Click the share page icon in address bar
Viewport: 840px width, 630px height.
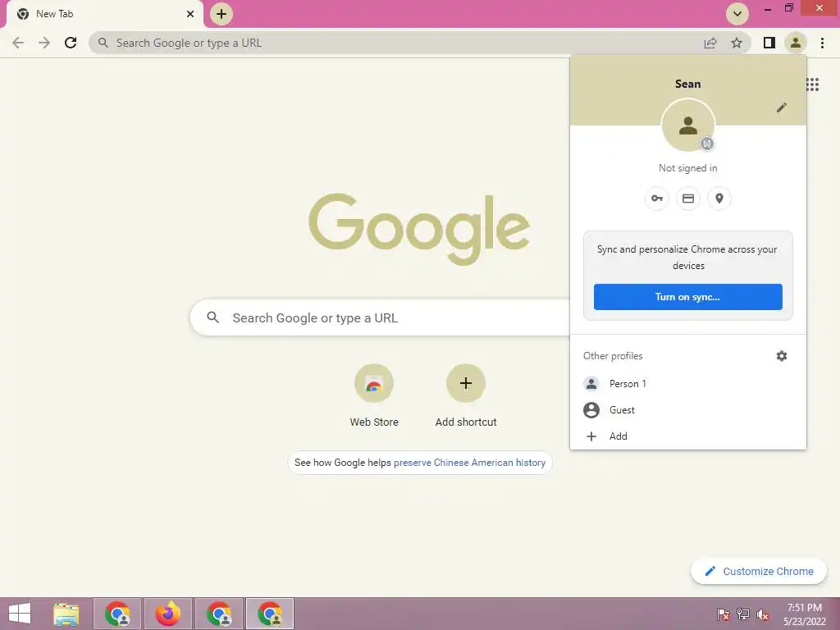tap(710, 43)
